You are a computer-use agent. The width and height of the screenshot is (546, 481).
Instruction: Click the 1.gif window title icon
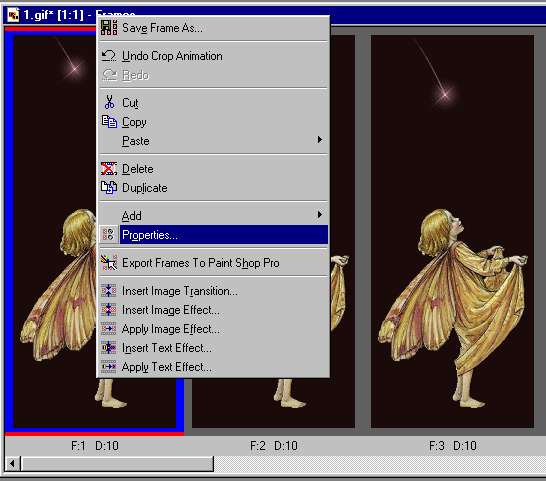point(13,15)
